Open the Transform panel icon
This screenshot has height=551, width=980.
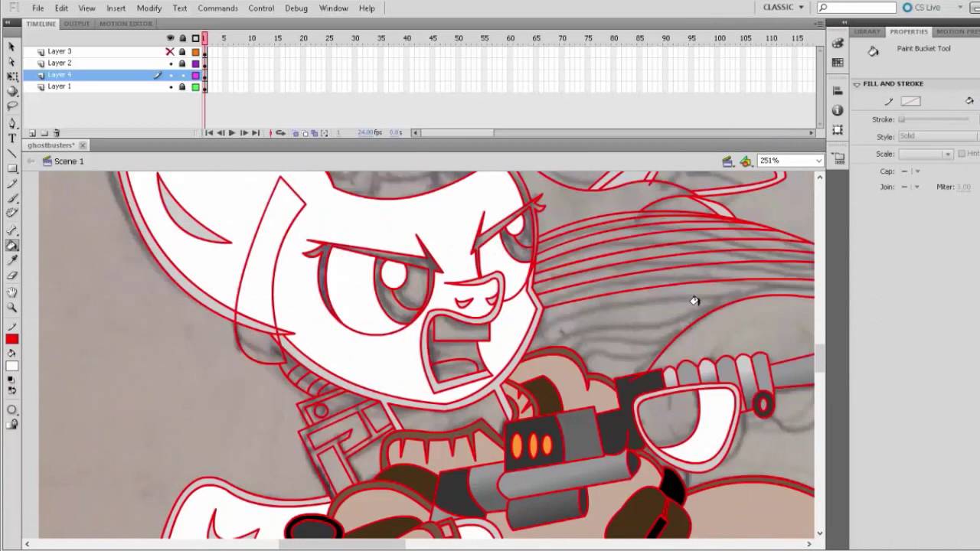tap(838, 129)
